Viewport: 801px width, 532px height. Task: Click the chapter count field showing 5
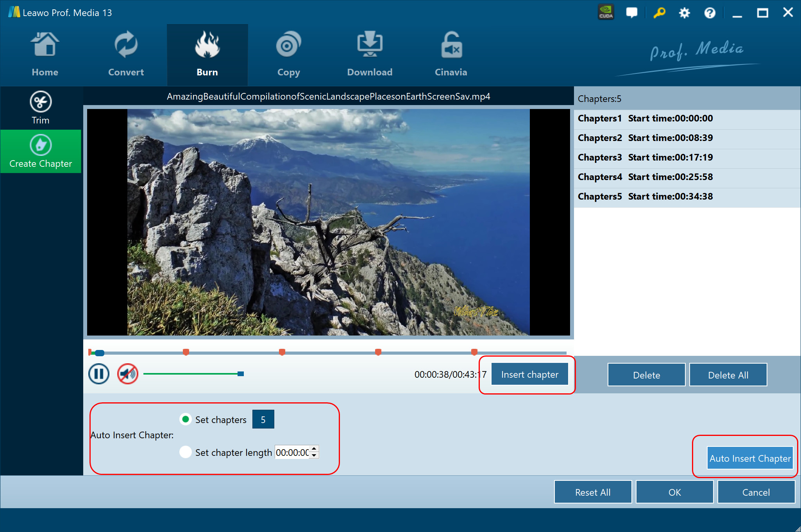pos(263,420)
